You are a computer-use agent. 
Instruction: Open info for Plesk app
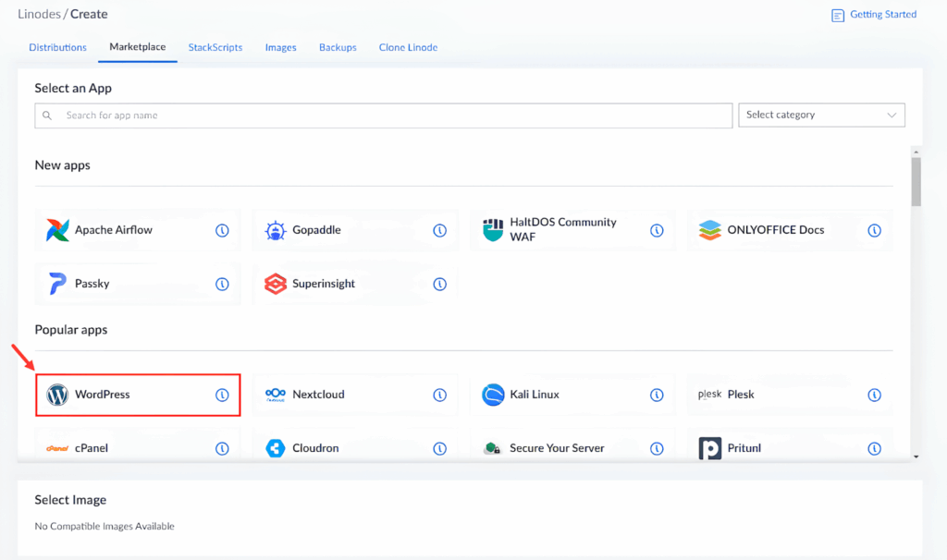tap(874, 395)
